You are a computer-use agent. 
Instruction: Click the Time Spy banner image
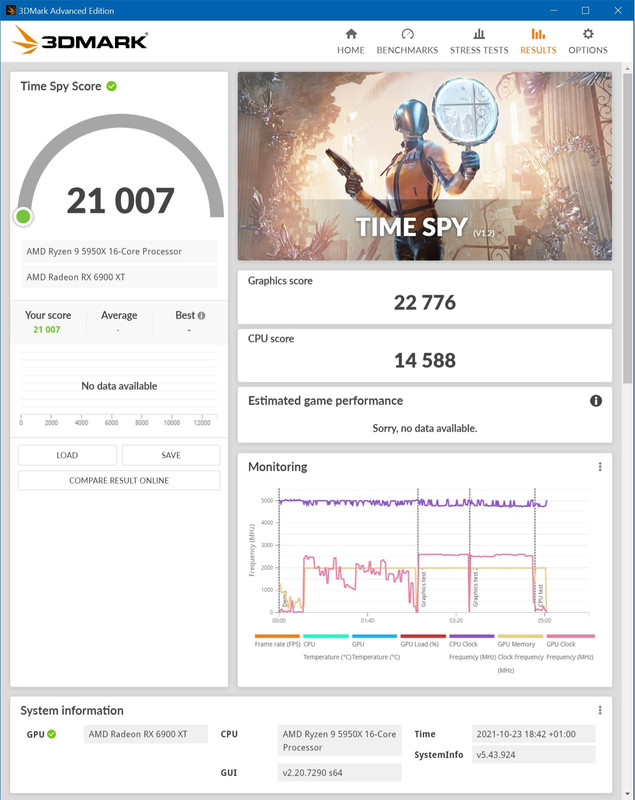pyautogui.click(x=424, y=166)
